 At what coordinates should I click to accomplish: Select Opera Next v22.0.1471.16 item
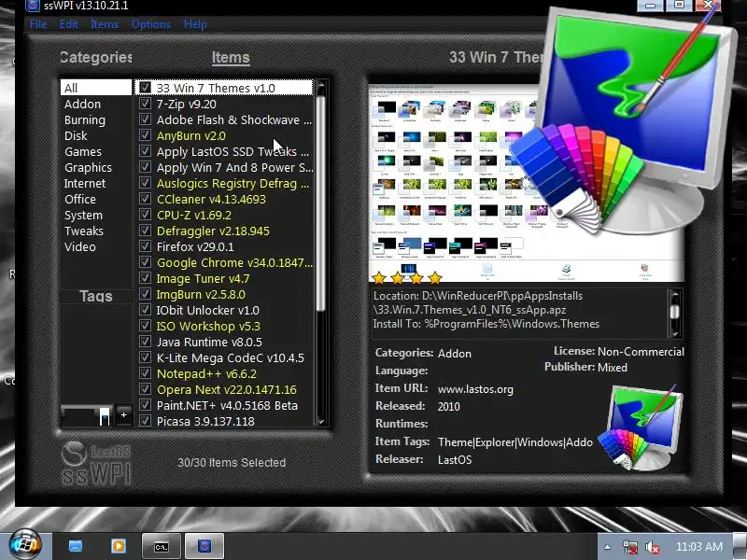(227, 389)
